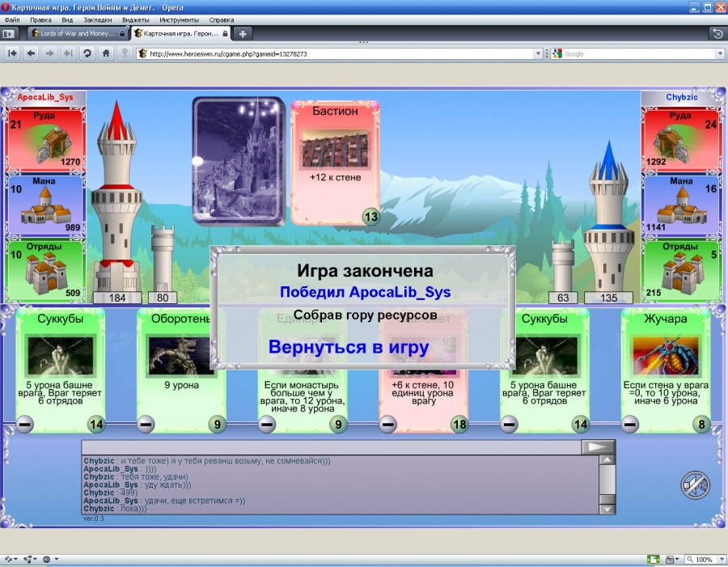Click the URL address field
728x567 pixels.
(341, 53)
